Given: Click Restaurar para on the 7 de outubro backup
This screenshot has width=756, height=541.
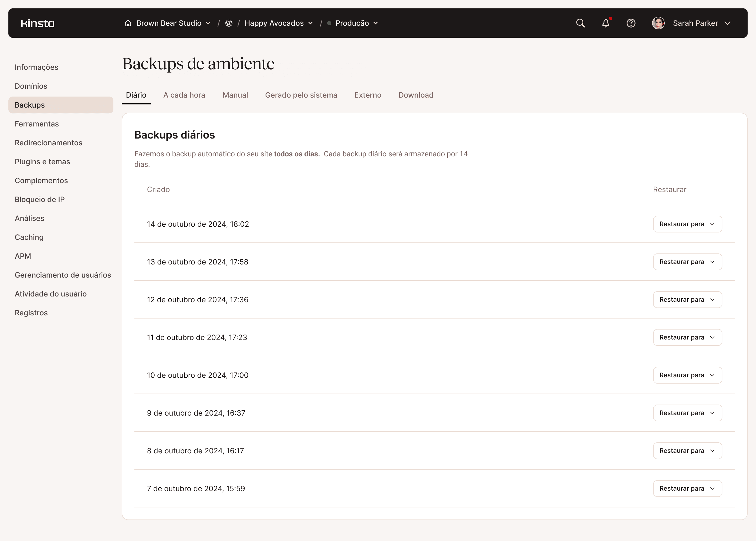Looking at the screenshot, I should click(687, 488).
